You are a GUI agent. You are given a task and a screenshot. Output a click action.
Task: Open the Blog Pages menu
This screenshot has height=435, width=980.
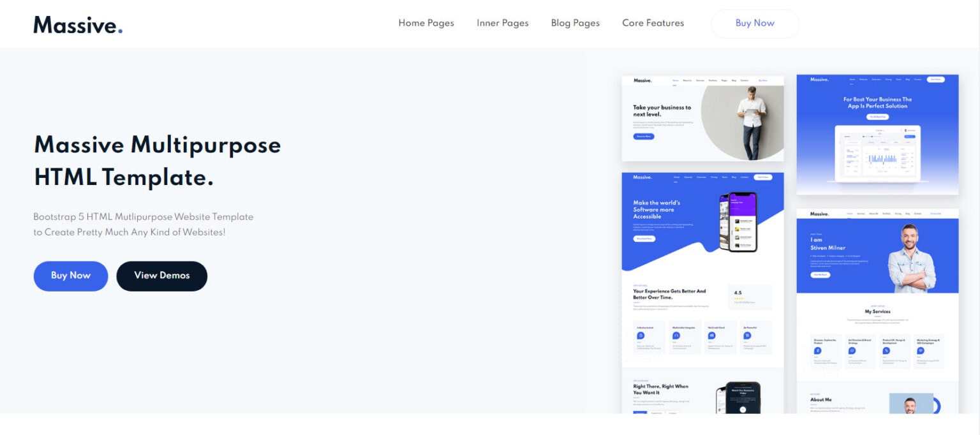pos(575,23)
